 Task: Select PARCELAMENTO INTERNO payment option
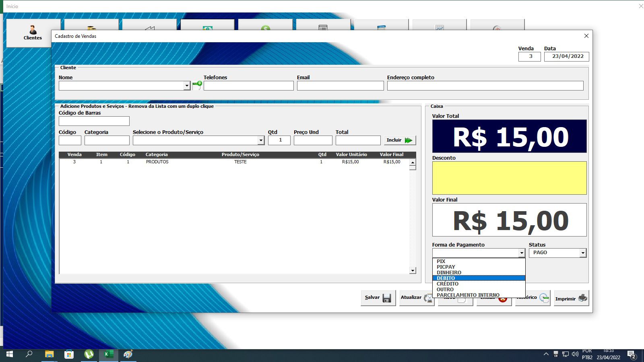[x=468, y=295]
